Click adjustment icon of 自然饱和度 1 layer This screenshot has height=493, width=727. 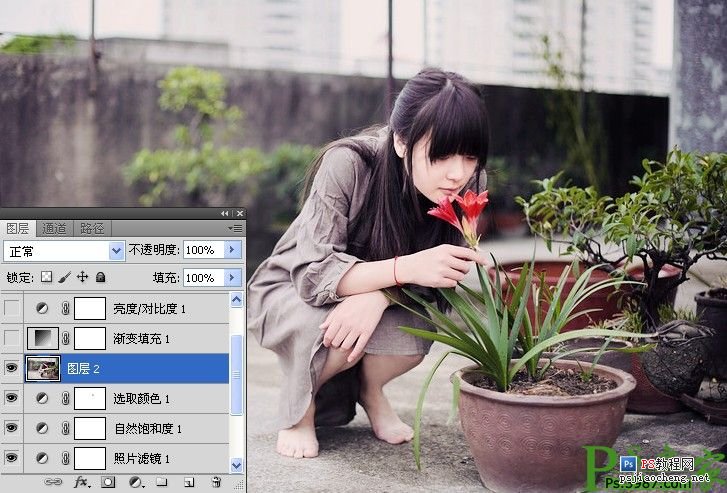point(42,428)
